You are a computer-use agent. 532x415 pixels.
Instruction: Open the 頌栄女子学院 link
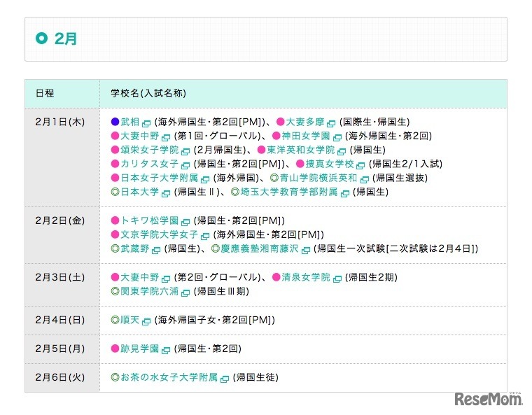point(150,150)
